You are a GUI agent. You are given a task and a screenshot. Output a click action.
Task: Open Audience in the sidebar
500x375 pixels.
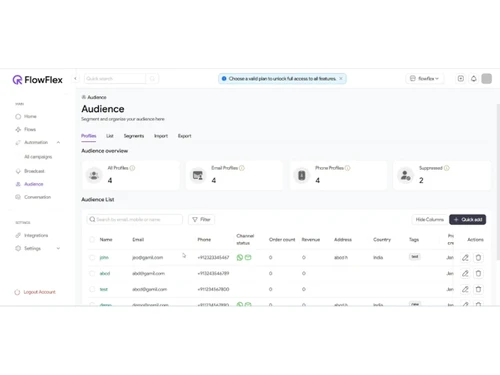pos(29,184)
